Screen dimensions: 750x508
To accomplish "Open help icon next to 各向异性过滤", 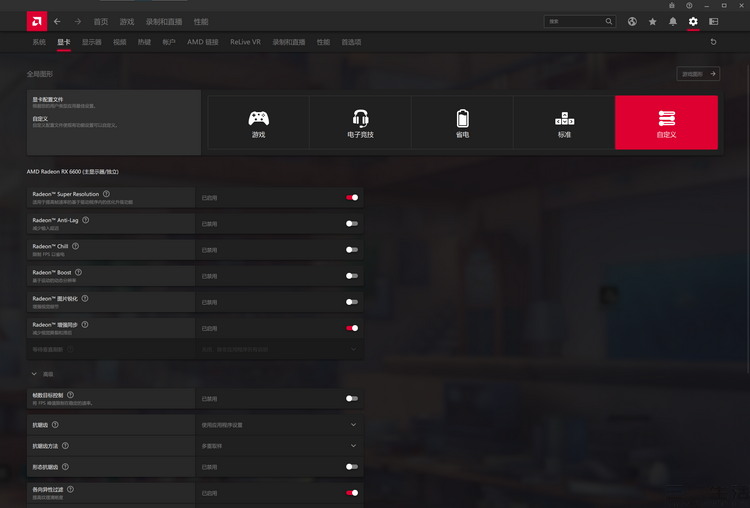I will [x=70, y=489].
